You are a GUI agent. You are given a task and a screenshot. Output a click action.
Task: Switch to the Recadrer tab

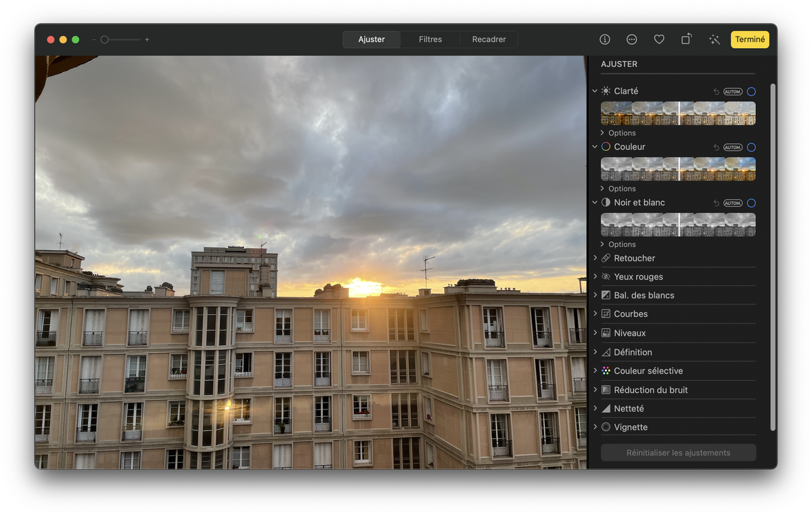pos(489,39)
